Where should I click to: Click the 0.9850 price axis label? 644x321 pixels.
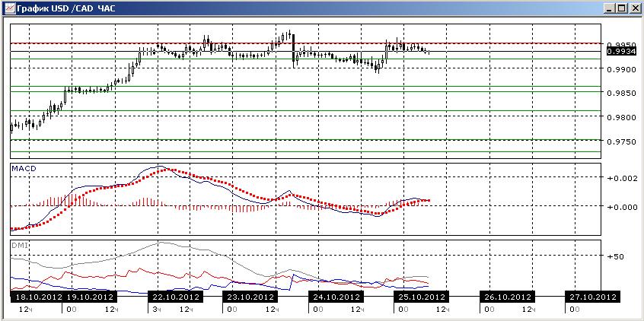pos(621,93)
